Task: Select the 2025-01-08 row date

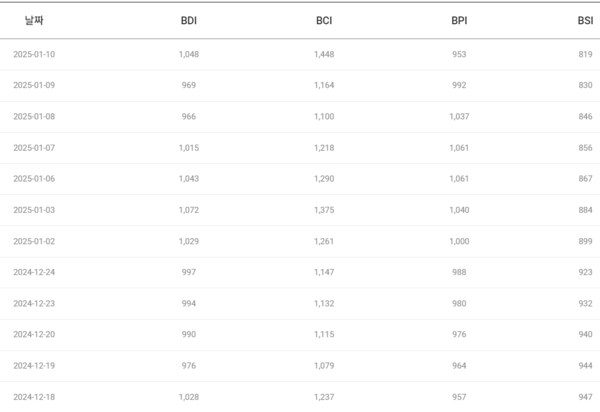Action: click(34, 116)
